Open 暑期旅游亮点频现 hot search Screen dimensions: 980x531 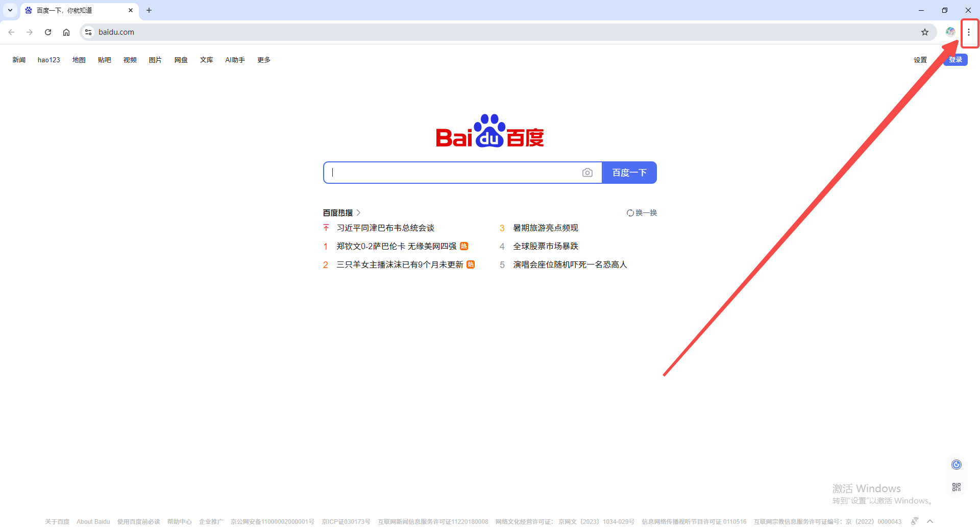[x=546, y=228]
